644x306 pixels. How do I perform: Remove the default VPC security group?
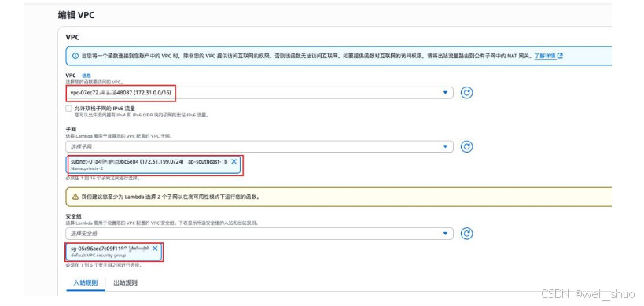(155, 249)
